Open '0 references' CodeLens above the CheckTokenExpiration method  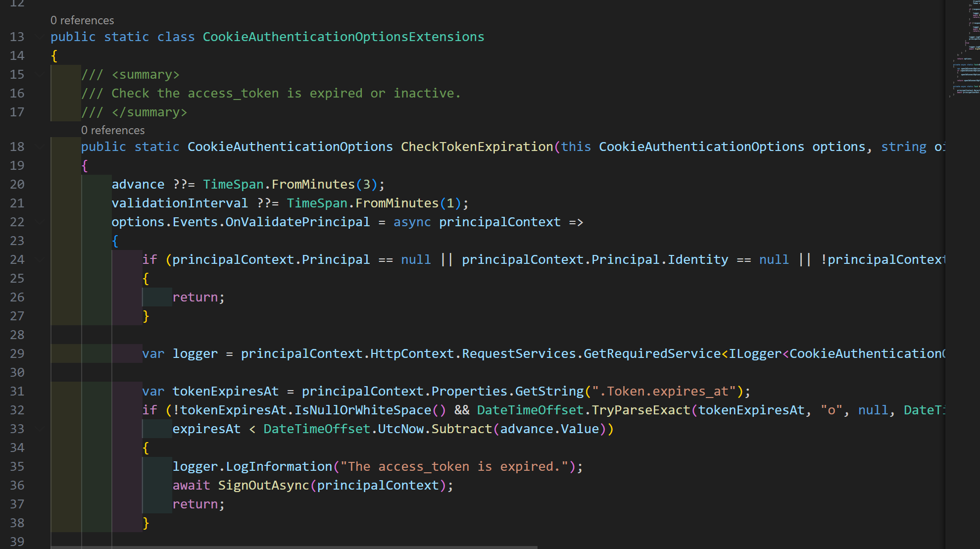113,130
